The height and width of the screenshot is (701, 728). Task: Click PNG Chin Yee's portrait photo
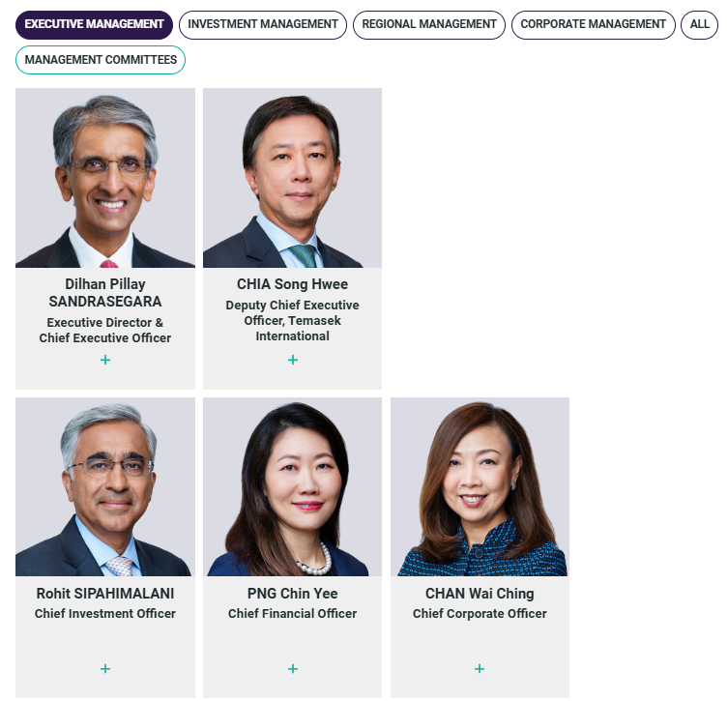point(293,487)
